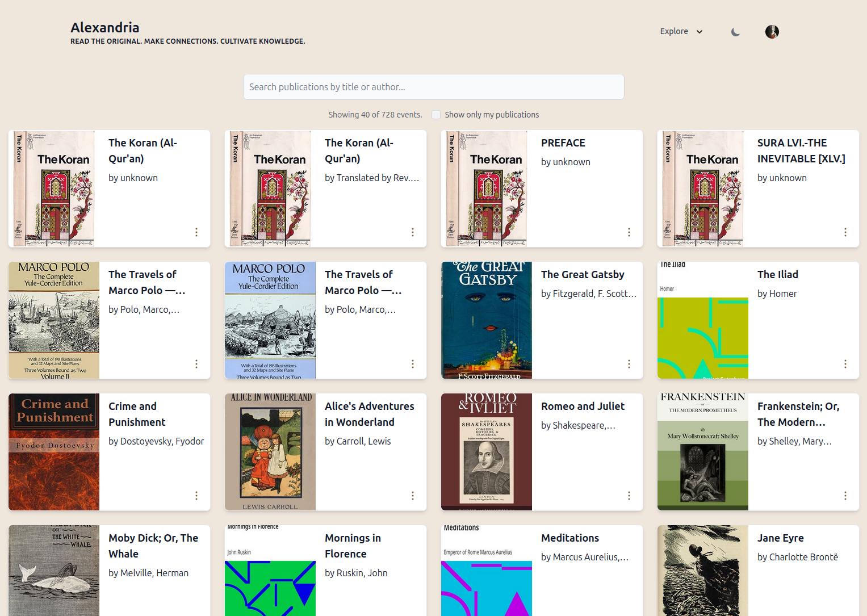Open options menu on Crime and Punishment card

coord(196,496)
